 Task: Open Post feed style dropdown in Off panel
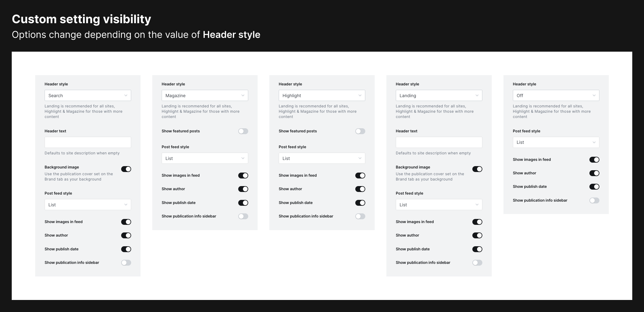555,142
